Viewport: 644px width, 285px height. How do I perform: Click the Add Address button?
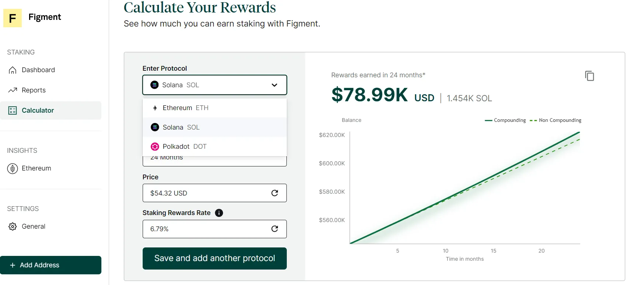[x=51, y=265]
